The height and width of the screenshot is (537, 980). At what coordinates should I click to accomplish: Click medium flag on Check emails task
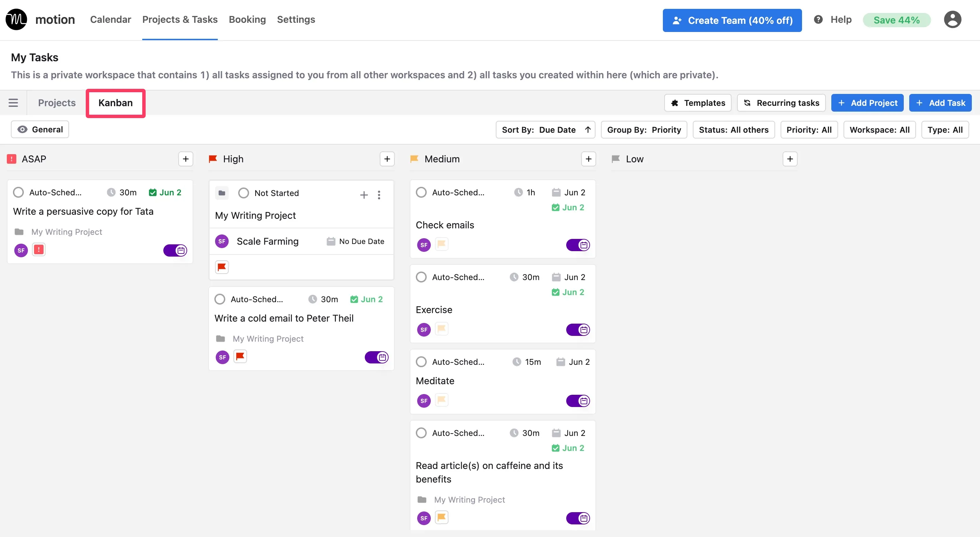pos(441,244)
